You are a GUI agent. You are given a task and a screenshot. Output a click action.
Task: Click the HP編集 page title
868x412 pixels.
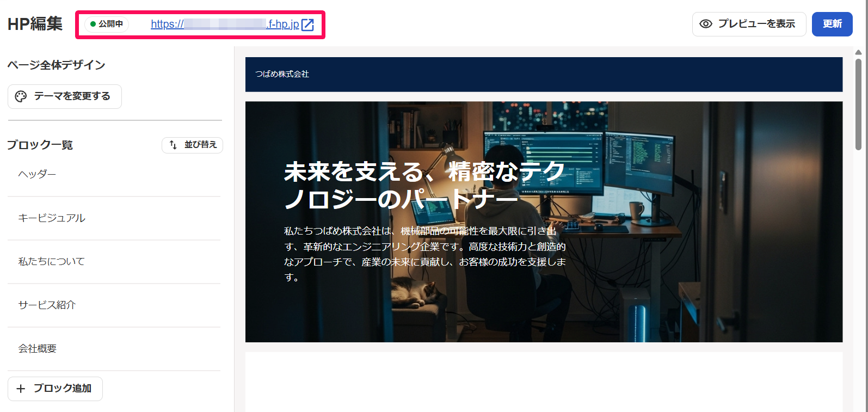click(x=35, y=24)
